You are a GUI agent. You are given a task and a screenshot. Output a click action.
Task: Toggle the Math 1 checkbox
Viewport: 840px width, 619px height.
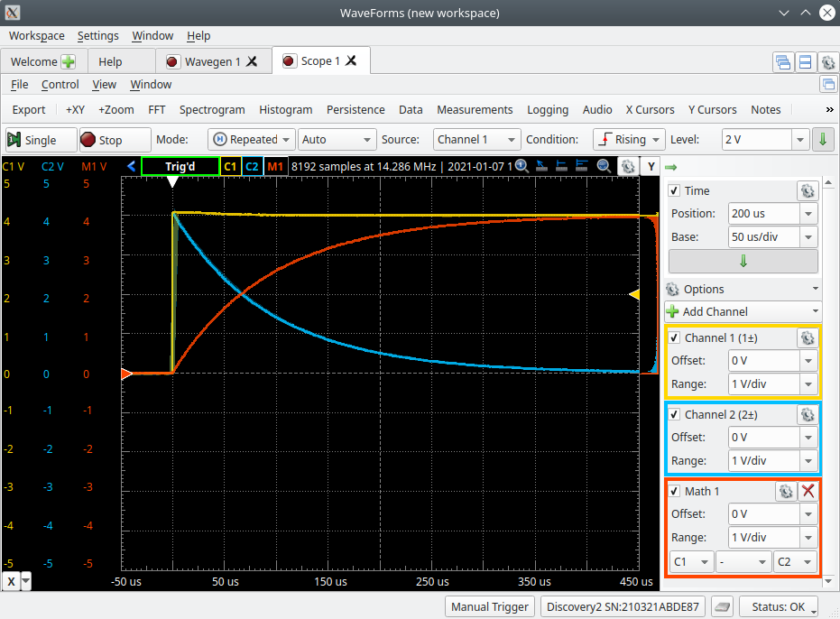point(674,491)
